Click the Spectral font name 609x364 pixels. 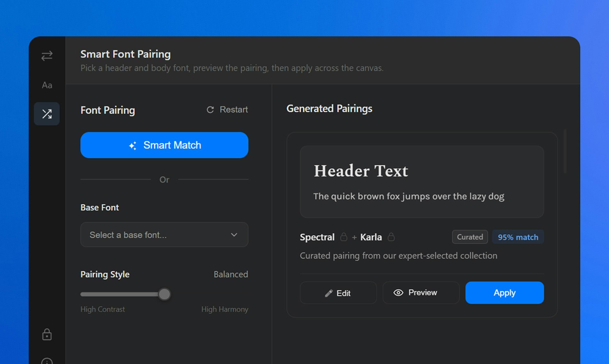317,237
